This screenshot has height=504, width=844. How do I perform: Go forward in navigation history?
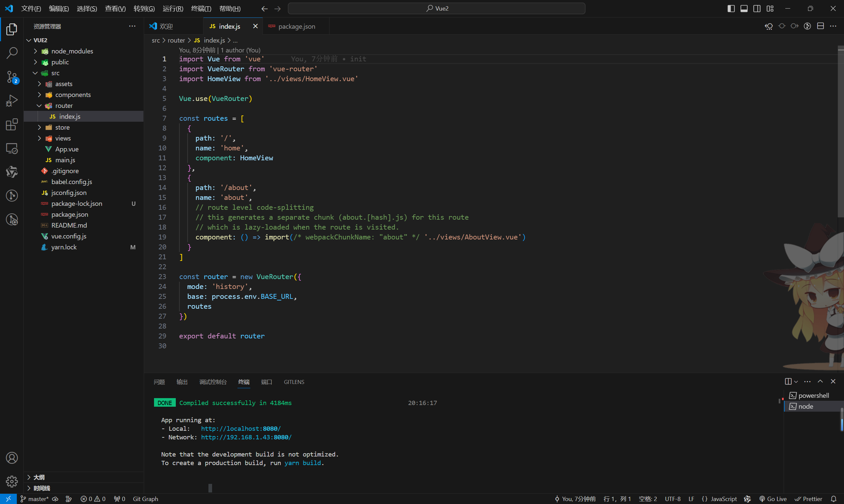tap(277, 9)
